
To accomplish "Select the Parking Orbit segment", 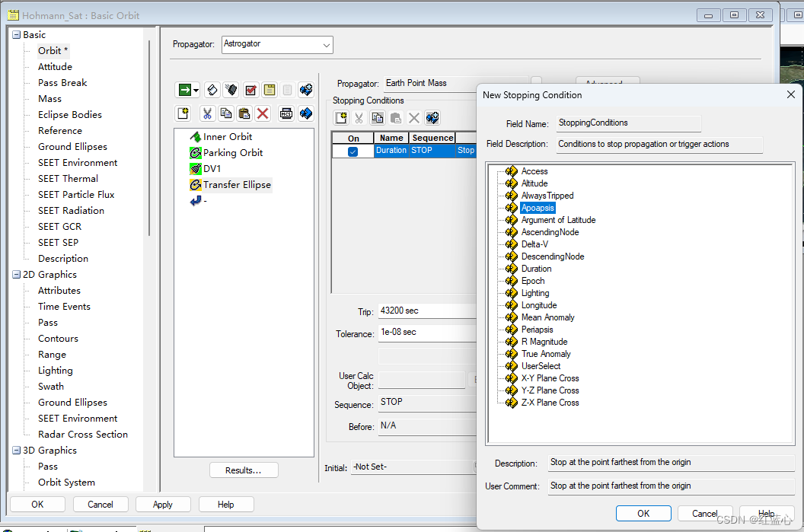I will point(232,153).
